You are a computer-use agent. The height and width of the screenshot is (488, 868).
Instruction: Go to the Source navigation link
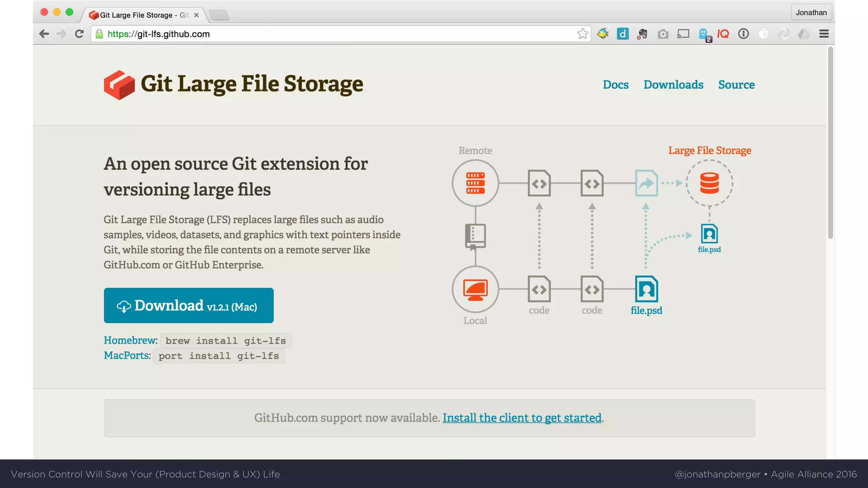point(736,85)
